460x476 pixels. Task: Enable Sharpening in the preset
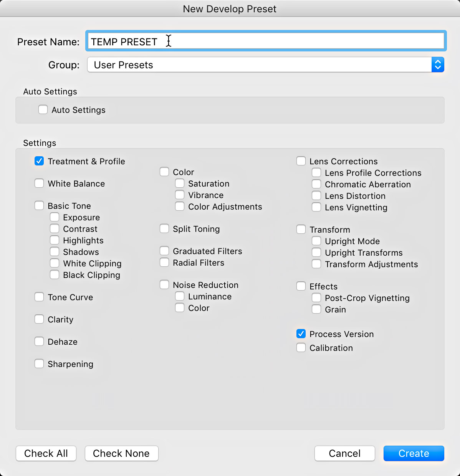click(x=39, y=364)
